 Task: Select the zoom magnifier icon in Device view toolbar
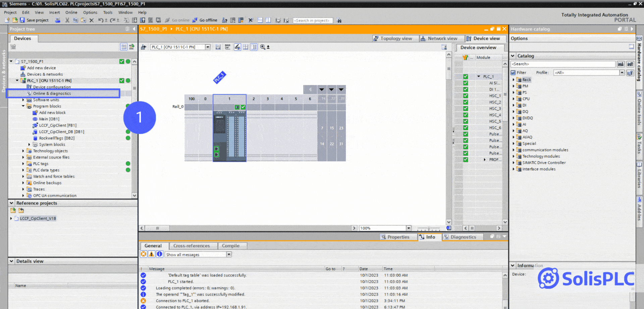pyautogui.click(x=263, y=47)
